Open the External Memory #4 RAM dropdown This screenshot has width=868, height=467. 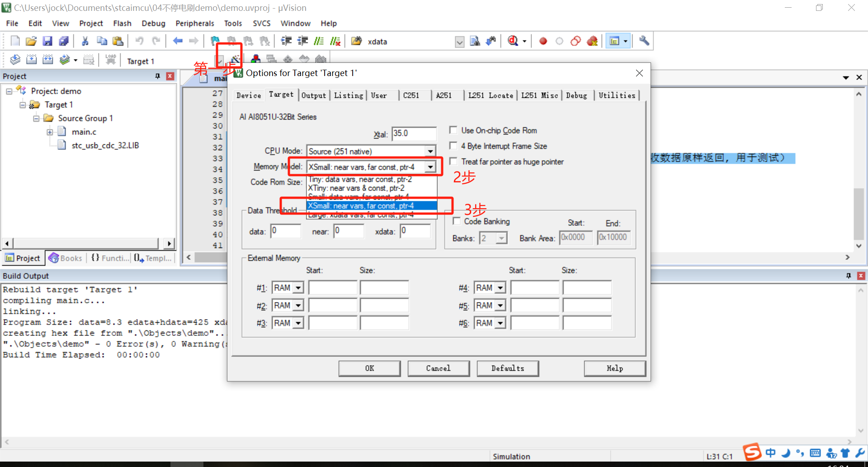coord(500,288)
